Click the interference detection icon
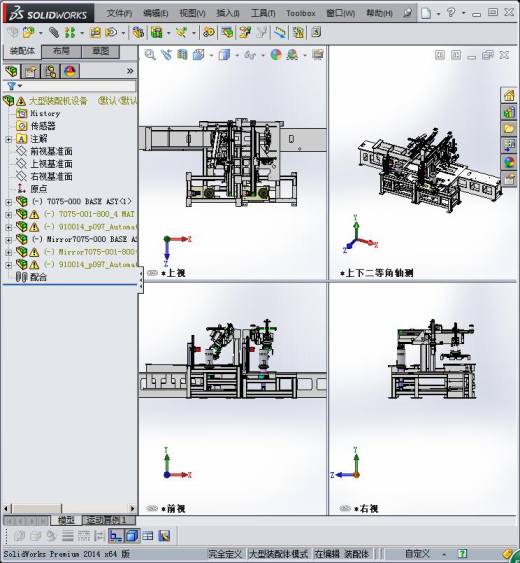The width and height of the screenshot is (520, 563). 298,33
